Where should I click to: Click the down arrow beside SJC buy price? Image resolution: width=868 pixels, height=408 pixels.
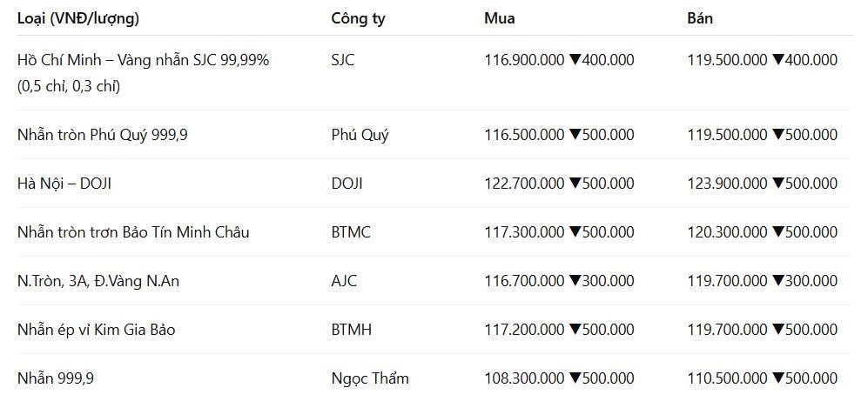click(x=574, y=60)
